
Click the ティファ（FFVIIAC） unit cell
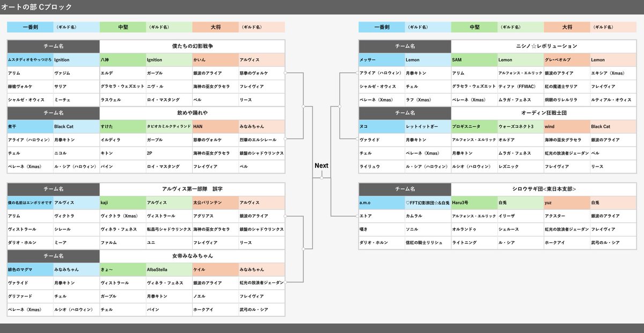coord(521,86)
